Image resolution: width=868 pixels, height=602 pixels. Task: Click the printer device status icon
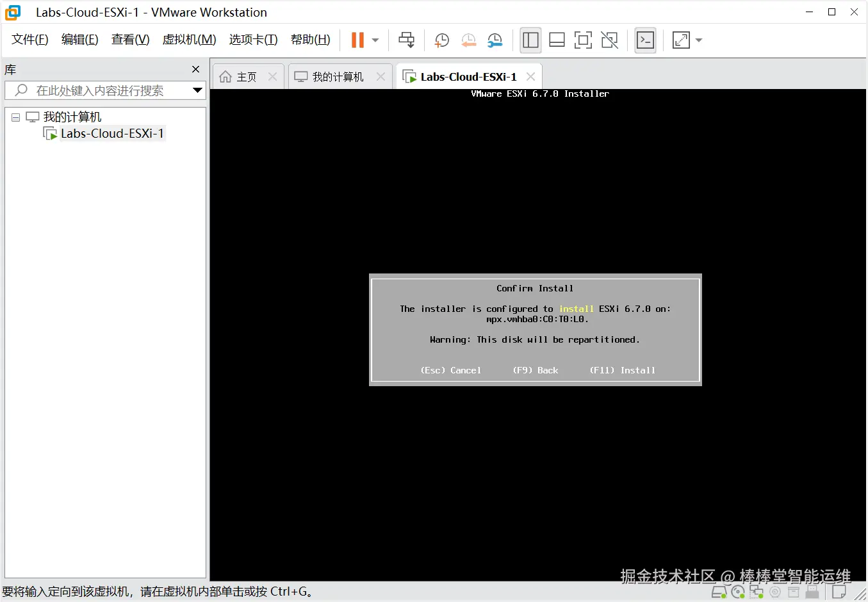pos(794,592)
